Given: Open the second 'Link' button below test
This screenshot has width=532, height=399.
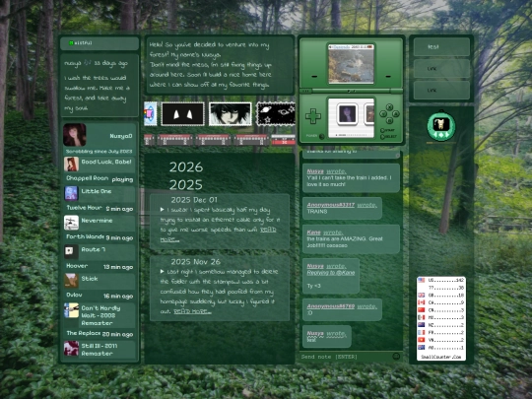Looking at the screenshot, I should [x=441, y=91].
